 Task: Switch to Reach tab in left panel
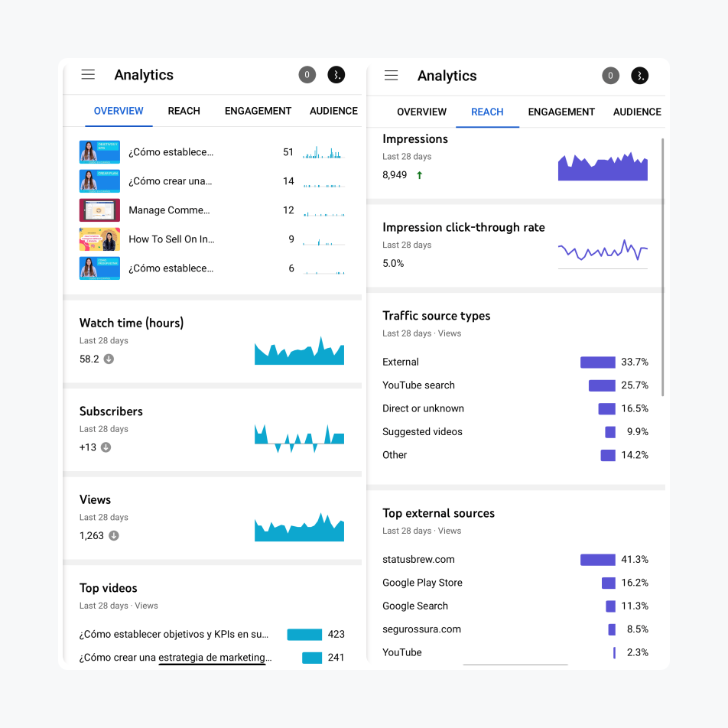point(184,111)
